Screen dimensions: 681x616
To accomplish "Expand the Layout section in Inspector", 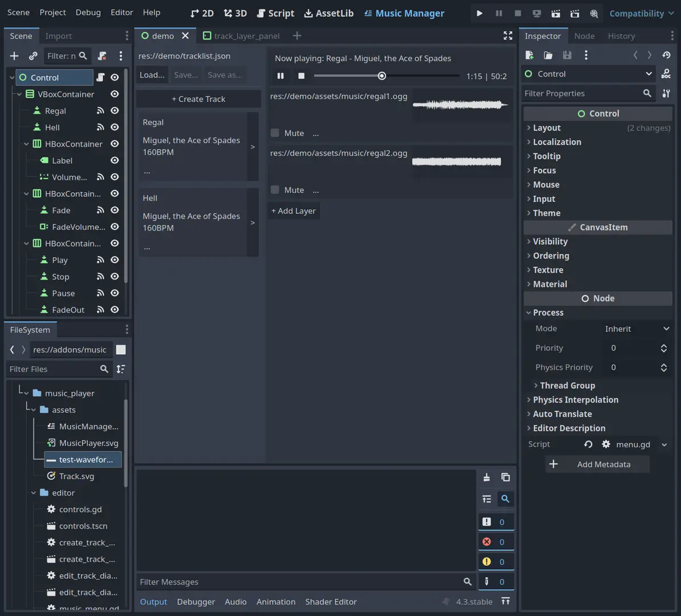I will [x=598, y=128].
